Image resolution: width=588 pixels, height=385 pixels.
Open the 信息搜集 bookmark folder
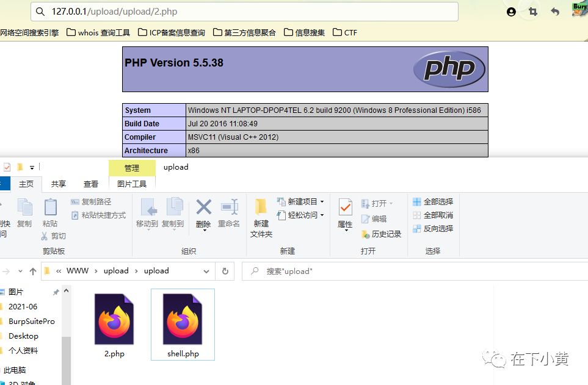pyautogui.click(x=304, y=32)
